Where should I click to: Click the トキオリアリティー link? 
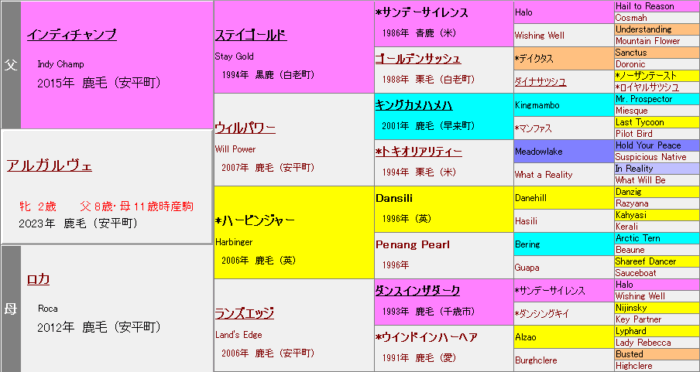click(419, 152)
